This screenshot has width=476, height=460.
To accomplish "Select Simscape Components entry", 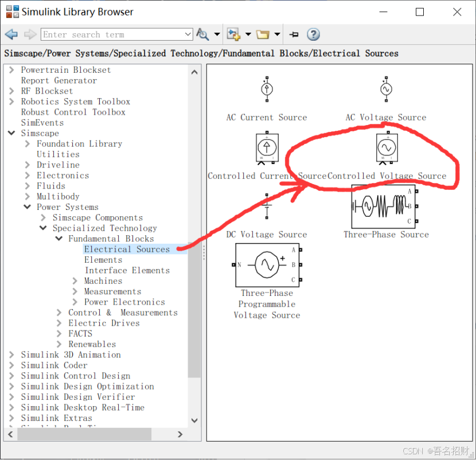I will [97, 217].
